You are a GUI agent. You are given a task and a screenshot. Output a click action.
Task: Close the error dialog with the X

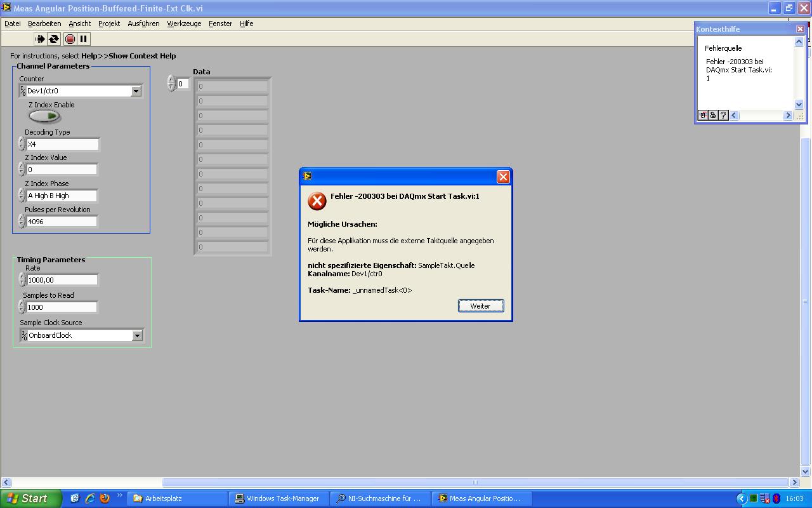click(503, 177)
